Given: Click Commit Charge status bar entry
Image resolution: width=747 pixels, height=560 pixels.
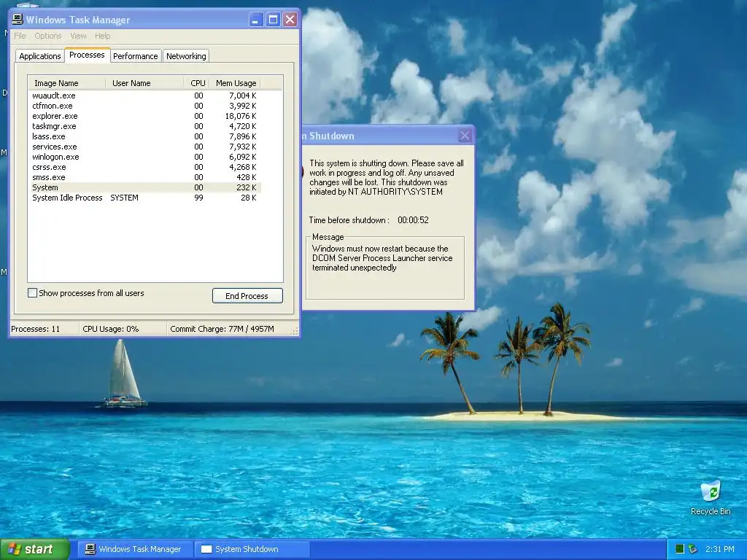Looking at the screenshot, I should coord(222,329).
